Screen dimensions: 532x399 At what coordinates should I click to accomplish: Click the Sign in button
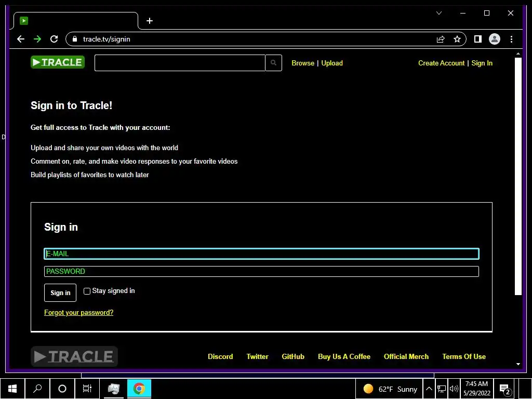tap(60, 292)
